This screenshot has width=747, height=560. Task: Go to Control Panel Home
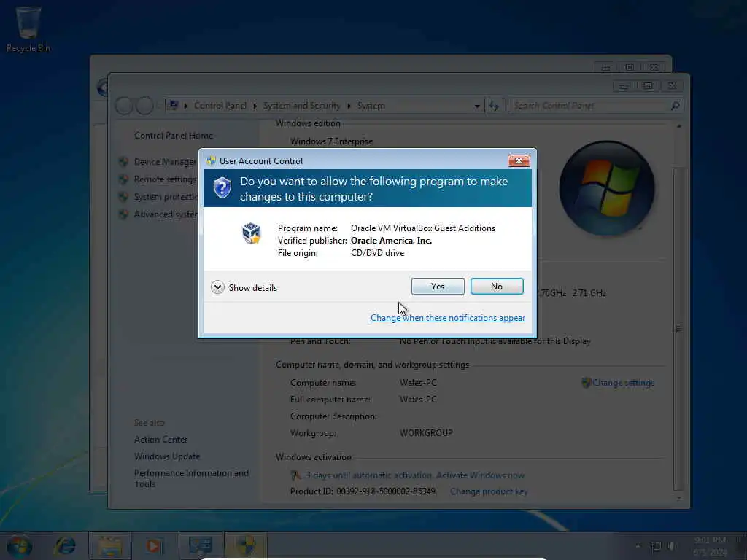(174, 136)
